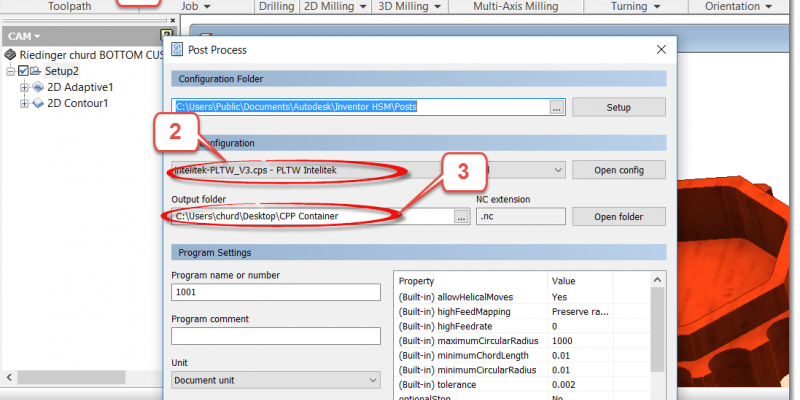Click the 2D Adaptive1 operation icon
800x400 pixels.
coord(39,87)
